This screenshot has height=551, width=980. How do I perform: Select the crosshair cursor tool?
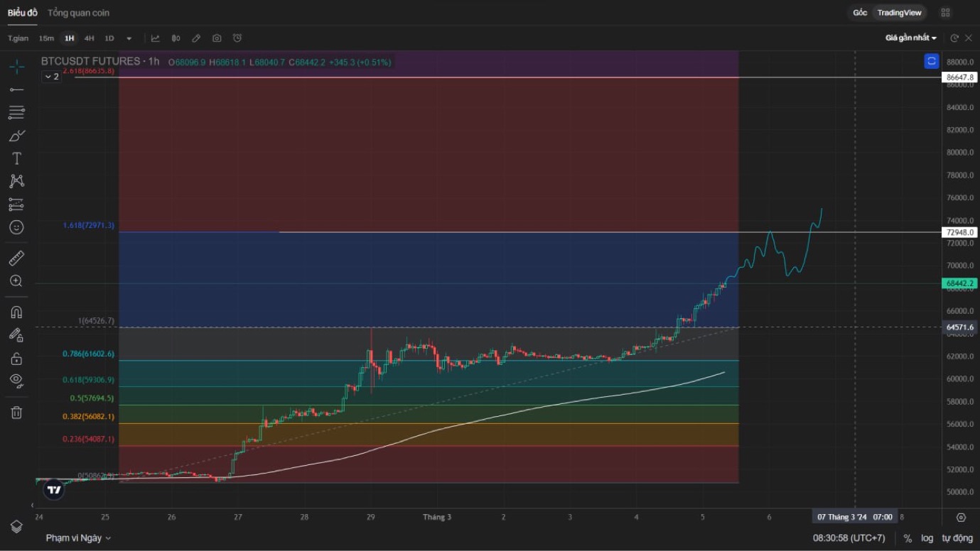click(16, 67)
